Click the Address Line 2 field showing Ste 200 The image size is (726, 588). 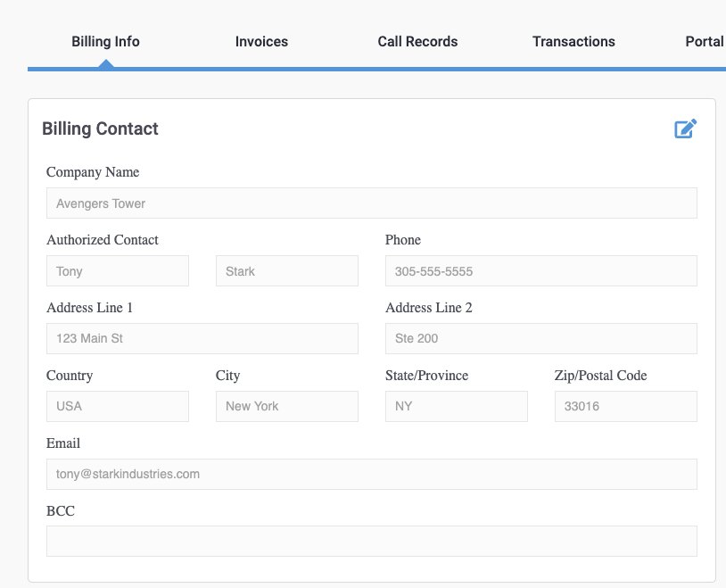541,338
